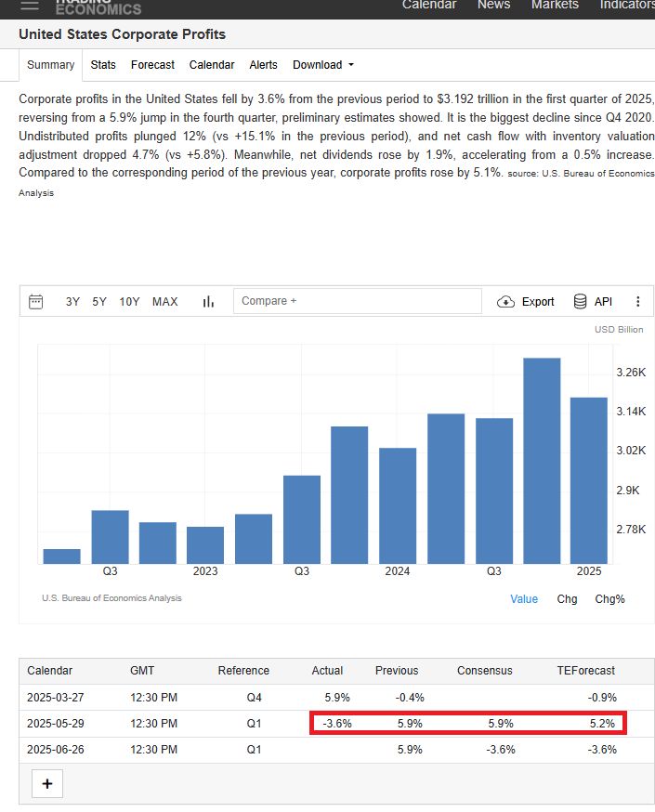Change chart type with bar chart icon
Screen dimensions: 655x812
[x=208, y=301]
